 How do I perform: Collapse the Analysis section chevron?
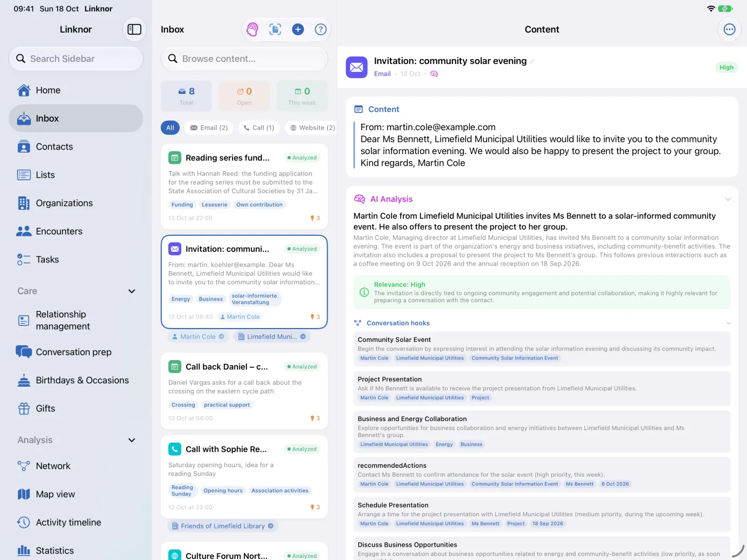(132, 440)
